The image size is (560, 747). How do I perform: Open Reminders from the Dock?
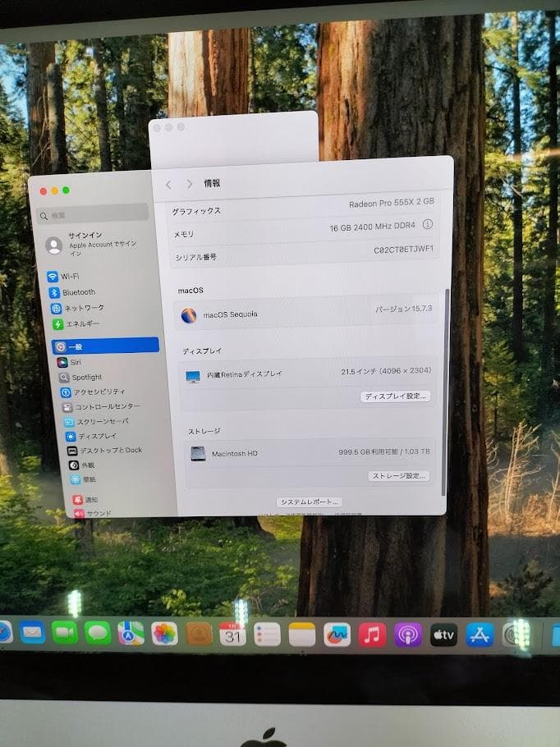point(267,635)
